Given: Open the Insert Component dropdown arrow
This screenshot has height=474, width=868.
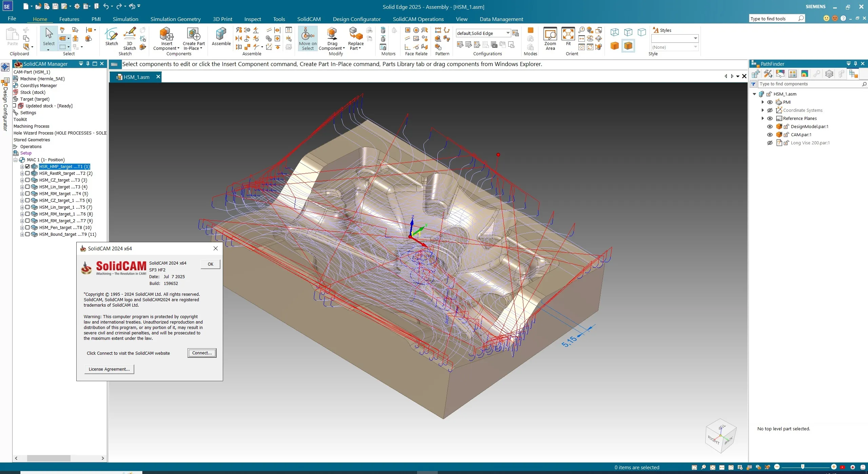Looking at the screenshot, I should click(x=178, y=48).
